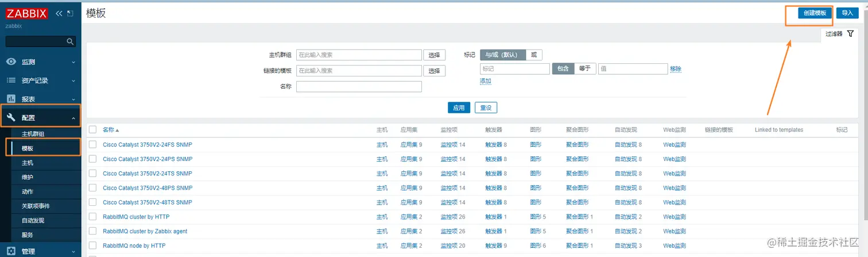Image resolution: width=868 pixels, height=257 pixels.
Task: Open 自动发现 in the sidebar
Action: (x=33, y=220)
